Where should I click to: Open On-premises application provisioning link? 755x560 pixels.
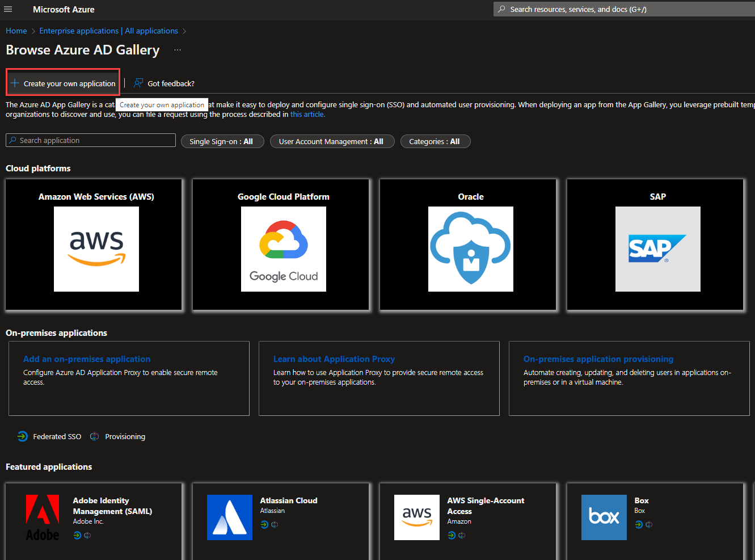tap(598, 359)
